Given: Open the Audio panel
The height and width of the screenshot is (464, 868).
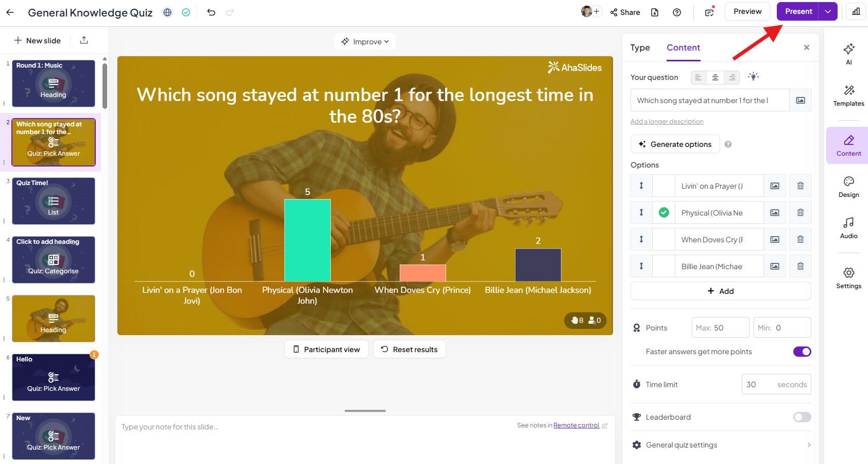Looking at the screenshot, I should click(848, 228).
